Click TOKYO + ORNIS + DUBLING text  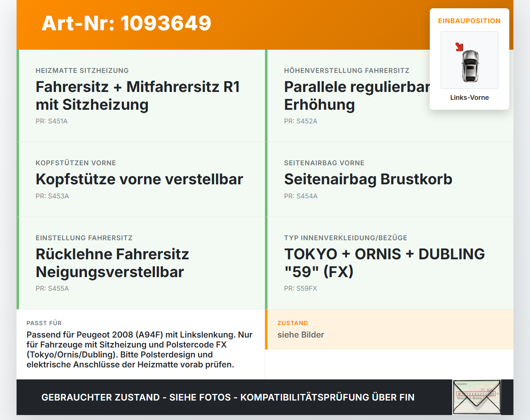[x=385, y=254]
